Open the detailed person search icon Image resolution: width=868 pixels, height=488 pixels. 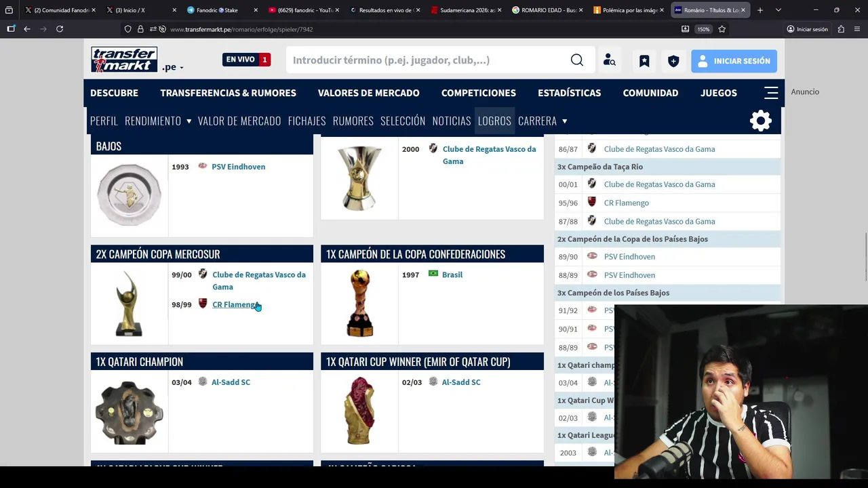[x=610, y=60]
